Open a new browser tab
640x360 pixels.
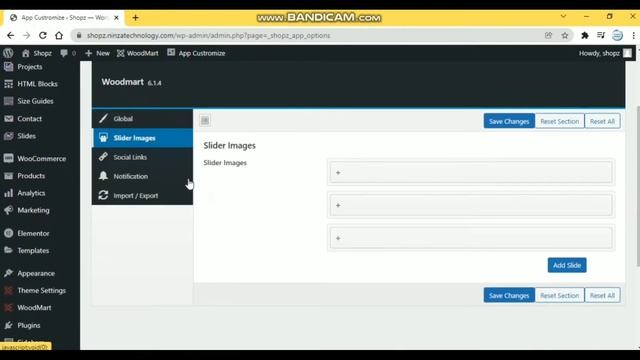coord(136,18)
